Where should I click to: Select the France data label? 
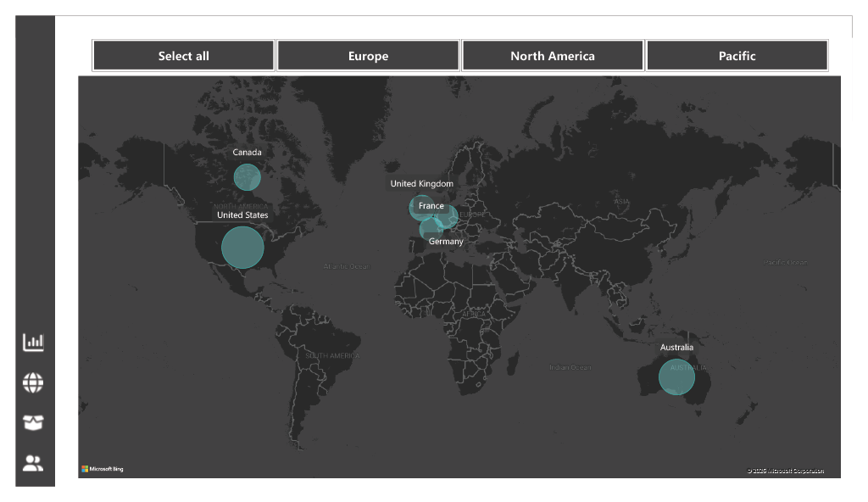pyautogui.click(x=431, y=206)
